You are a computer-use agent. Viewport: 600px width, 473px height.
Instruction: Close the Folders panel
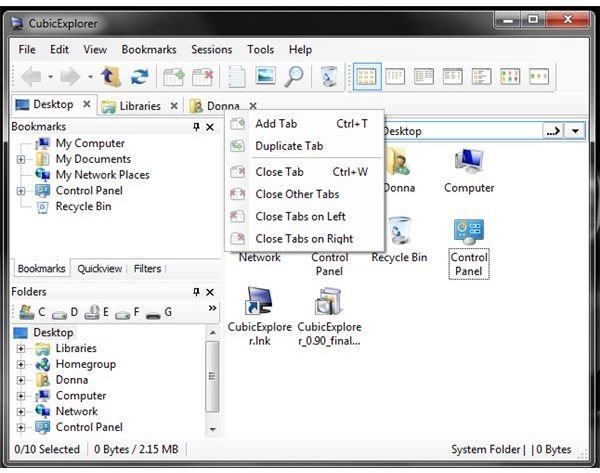click(210, 292)
